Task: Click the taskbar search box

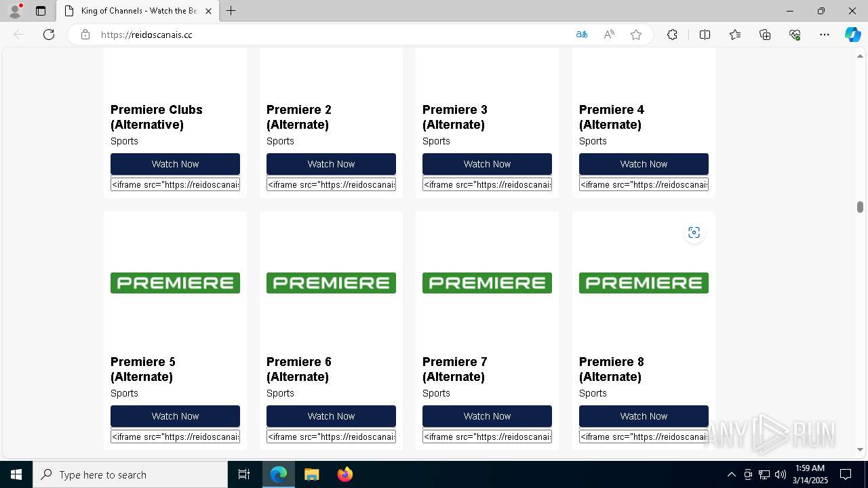Action: [x=130, y=474]
